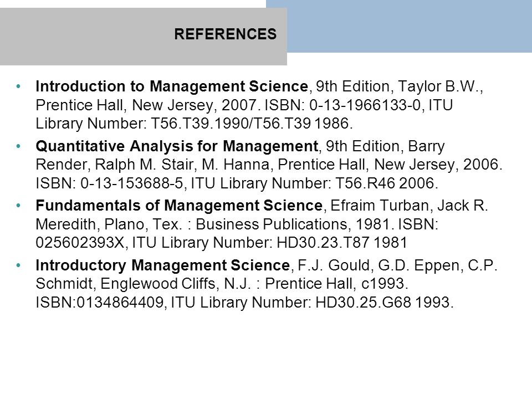Click library number HD30.25.G68 1993
532x399 pixels.
point(383,303)
